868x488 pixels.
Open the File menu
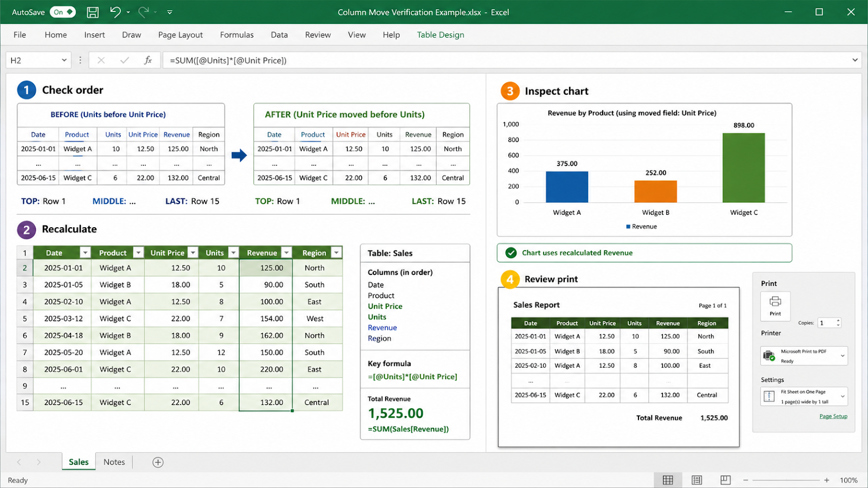click(x=20, y=35)
